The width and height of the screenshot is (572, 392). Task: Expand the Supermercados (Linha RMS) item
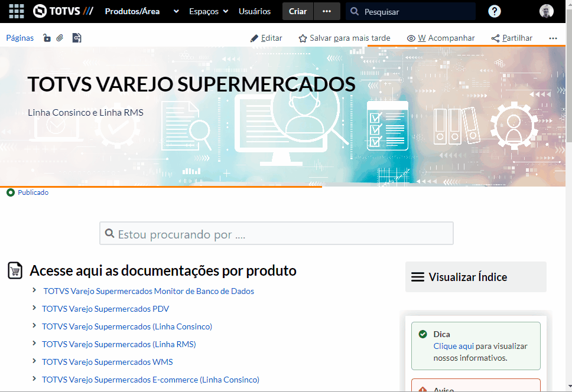click(x=34, y=343)
